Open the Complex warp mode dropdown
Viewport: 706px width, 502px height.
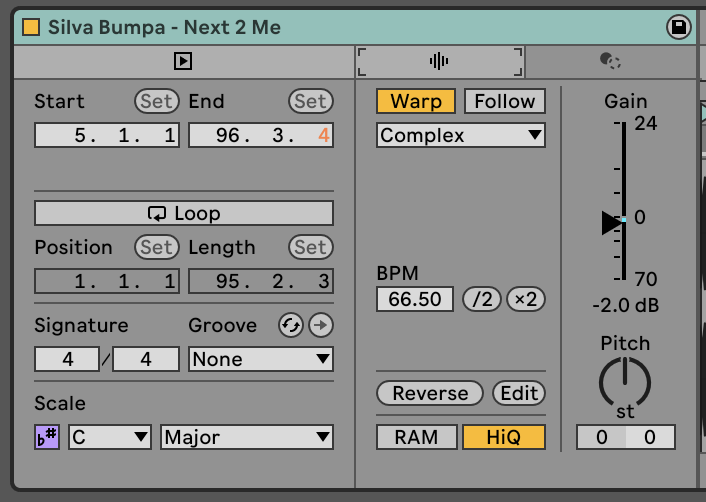tap(461, 135)
